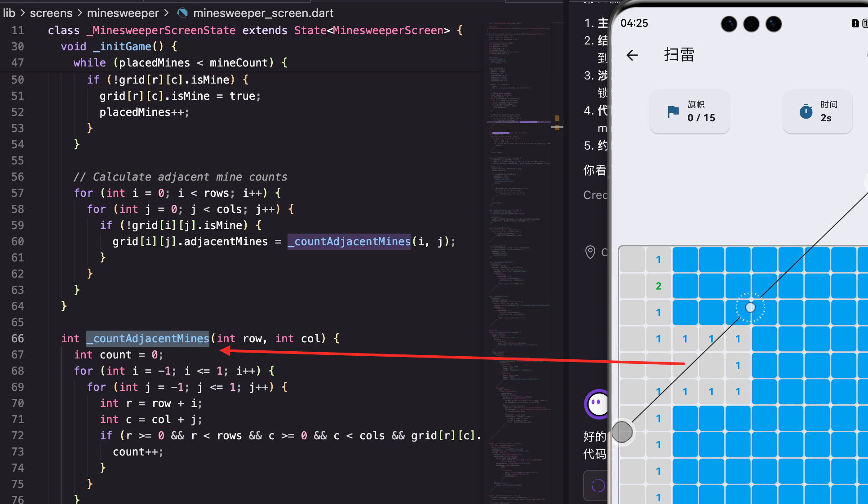The image size is (868, 504).
Task: Open the lib breadcrumb segment
Action: click(9, 13)
